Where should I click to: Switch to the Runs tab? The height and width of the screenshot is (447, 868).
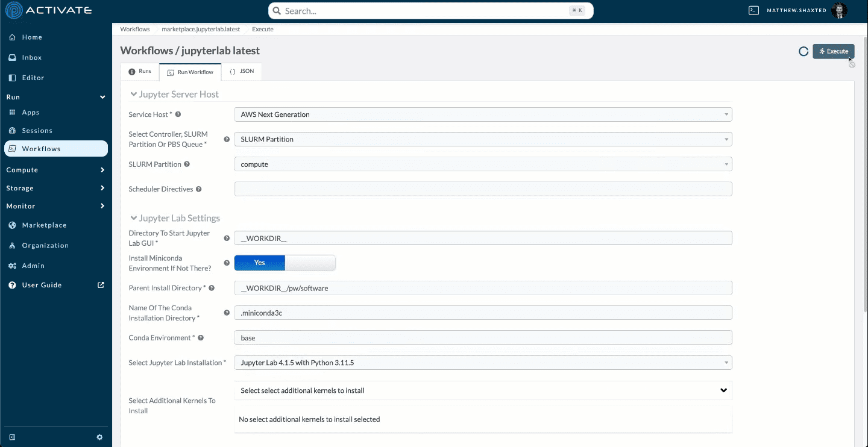[x=140, y=71]
